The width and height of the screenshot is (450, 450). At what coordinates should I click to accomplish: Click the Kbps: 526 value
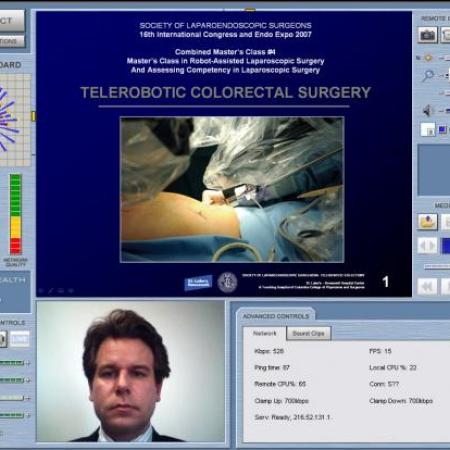coord(269,351)
